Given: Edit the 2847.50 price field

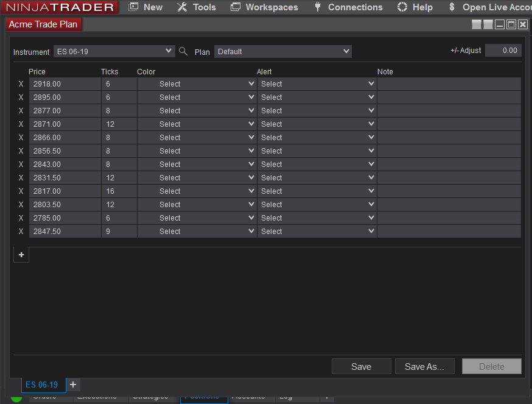Looking at the screenshot, I should [65, 232].
